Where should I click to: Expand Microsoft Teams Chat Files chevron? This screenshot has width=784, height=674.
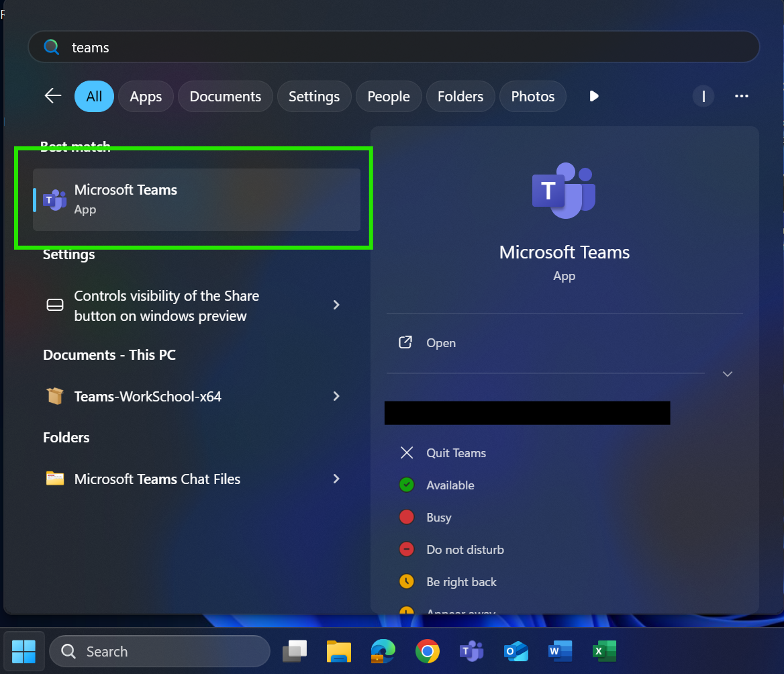(x=336, y=479)
